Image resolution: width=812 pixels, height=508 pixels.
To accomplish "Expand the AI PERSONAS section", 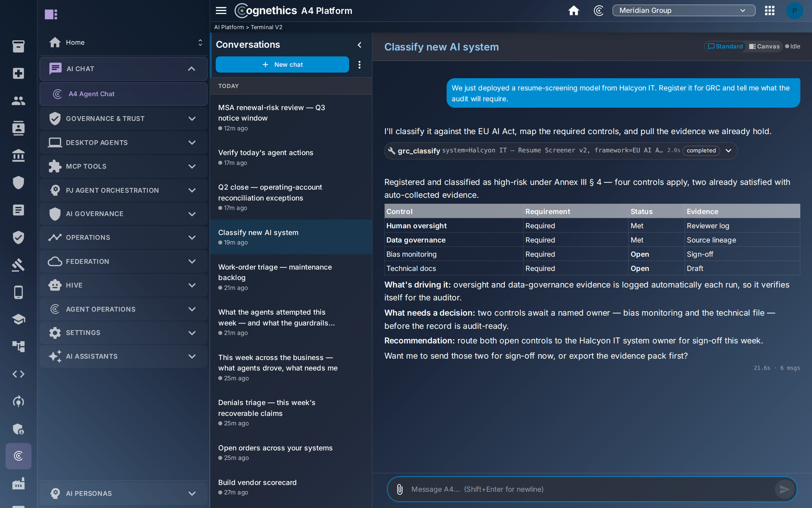I will point(123,493).
